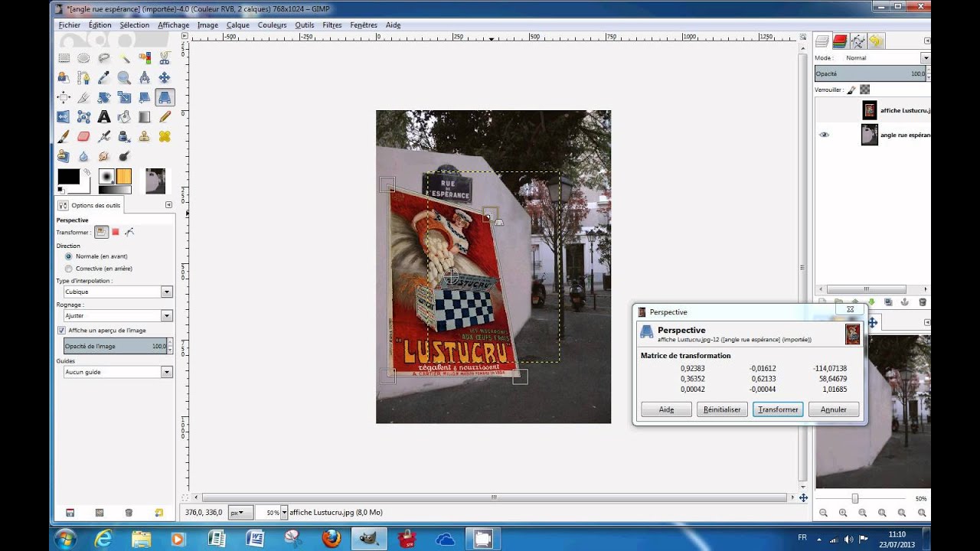Switch to the Channels tab

[841, 41]
